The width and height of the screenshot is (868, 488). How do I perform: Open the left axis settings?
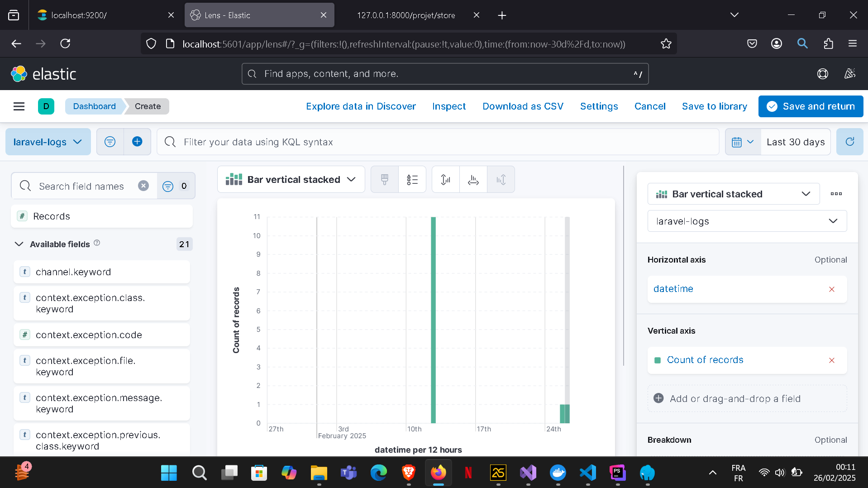[x=446, y=180]
